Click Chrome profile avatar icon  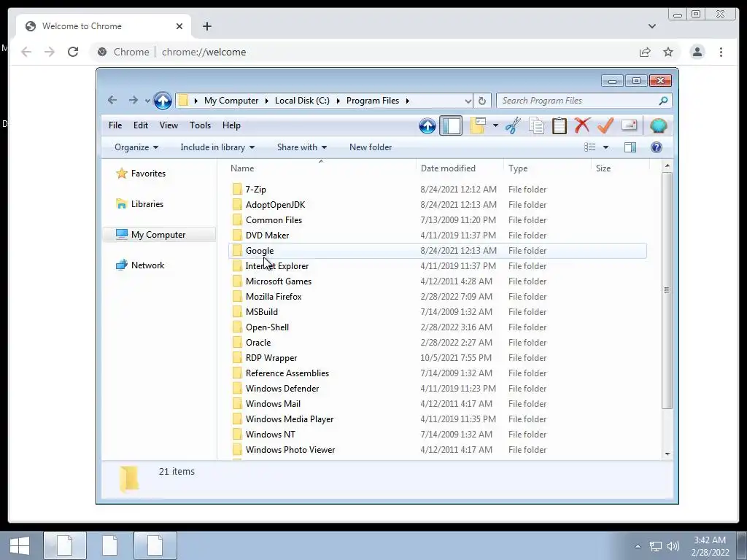click(x=697, y=52)
